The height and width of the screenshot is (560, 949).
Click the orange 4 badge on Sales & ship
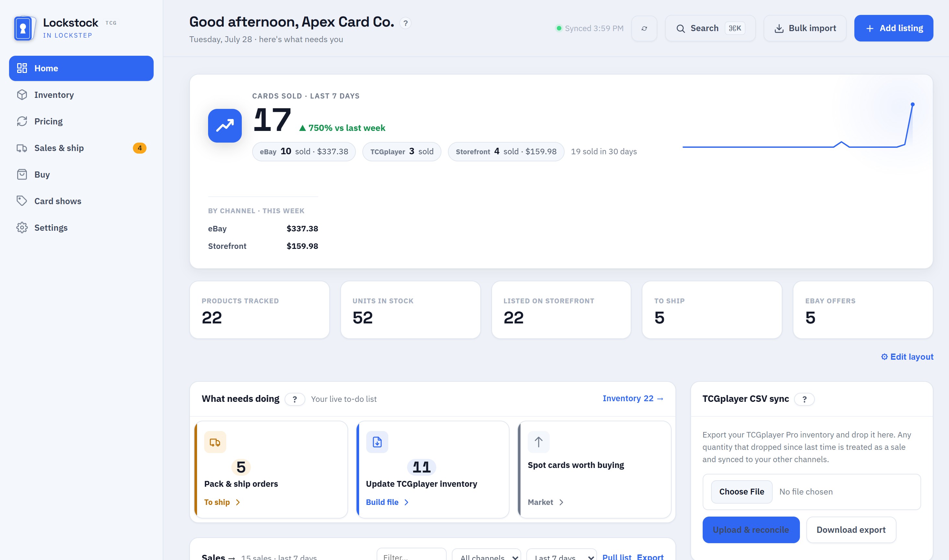(140, 148)
